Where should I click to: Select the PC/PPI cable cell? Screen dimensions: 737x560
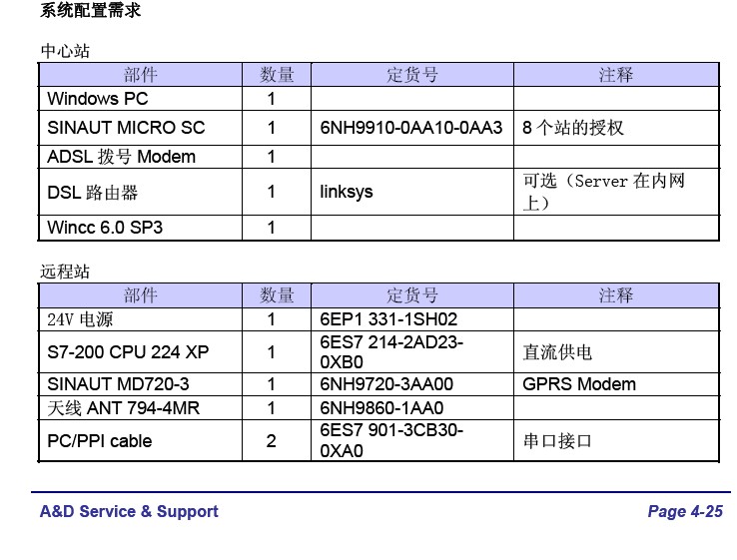pyautogui.click(x=100, y=440)
